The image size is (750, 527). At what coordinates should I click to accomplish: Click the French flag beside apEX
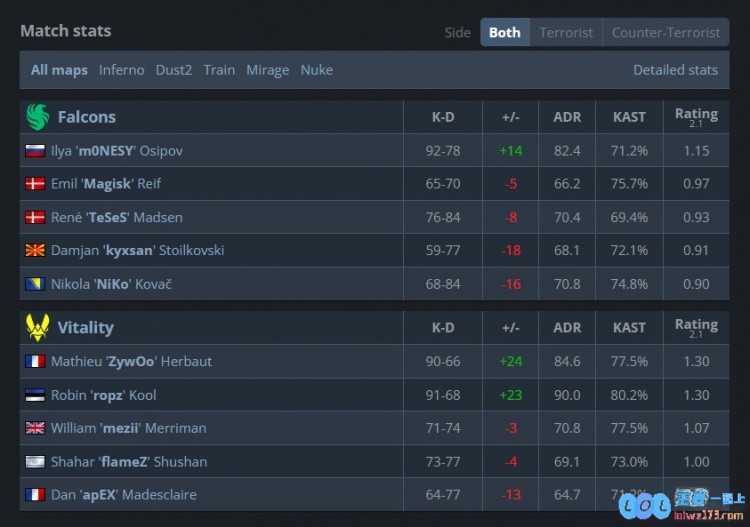[35, 494]
